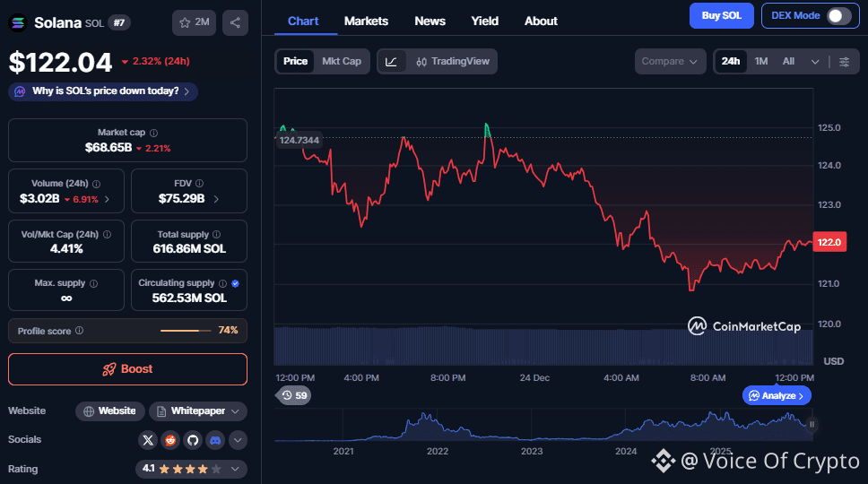Click the pause handle on timeline range slider
This screenshot has width=868, height=484.
pos(812,425)
